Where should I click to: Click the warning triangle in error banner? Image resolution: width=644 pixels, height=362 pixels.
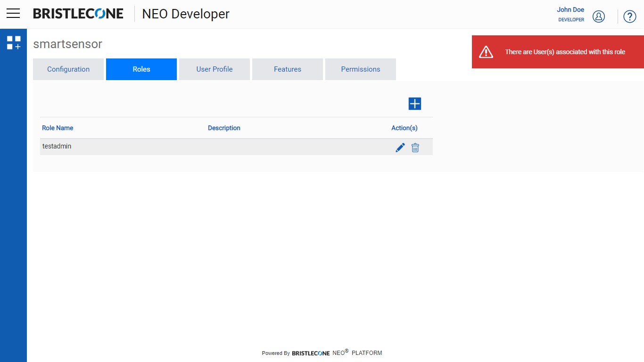(x=486, y=52)
